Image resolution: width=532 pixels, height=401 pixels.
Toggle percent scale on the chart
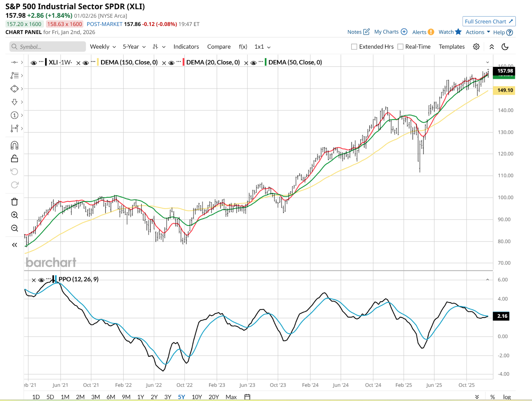492,397
